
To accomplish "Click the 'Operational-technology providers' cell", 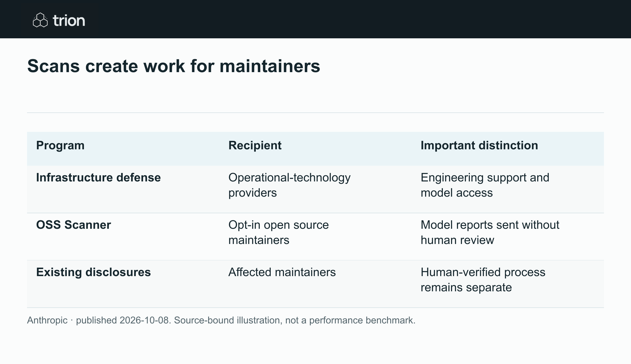I will pos(289,185).
